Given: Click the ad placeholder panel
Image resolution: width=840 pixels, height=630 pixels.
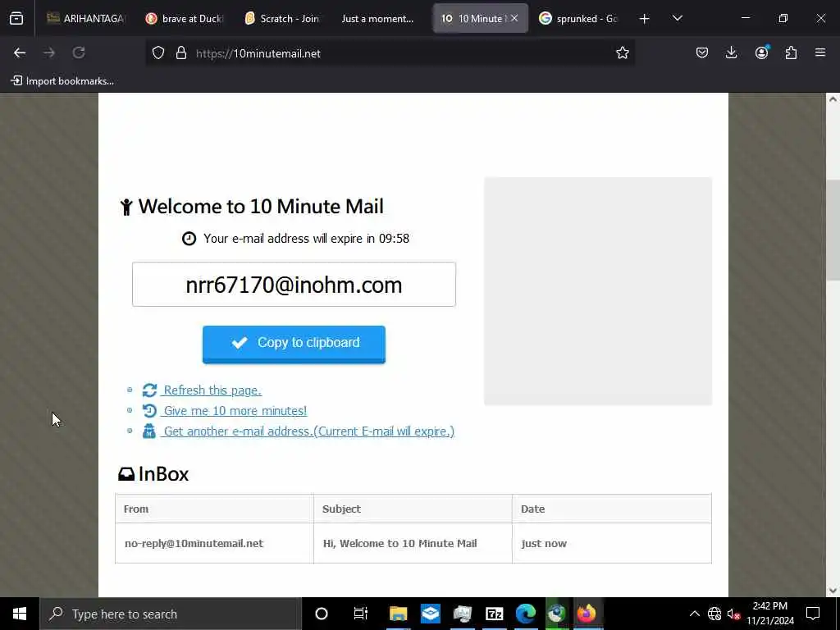Looking at the screenshot, I should click(598, 291).
